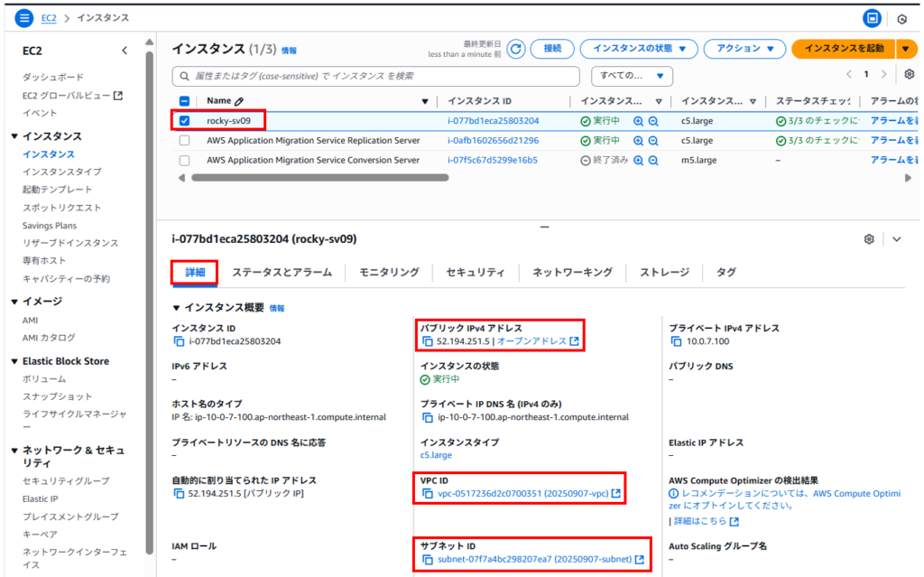Switch to セキュリティ tab
This screenshot has width=924, height=577.
(x=476, y=273)
